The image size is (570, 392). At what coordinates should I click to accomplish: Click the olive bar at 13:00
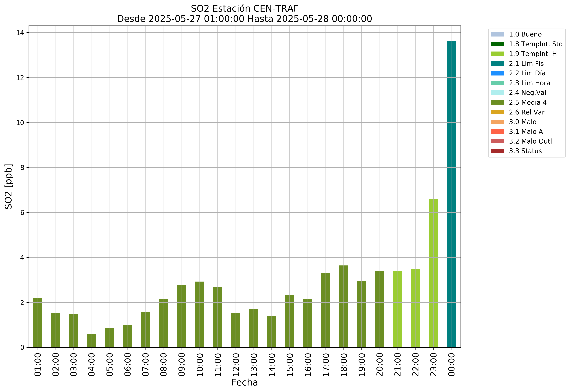pos(254,328)
